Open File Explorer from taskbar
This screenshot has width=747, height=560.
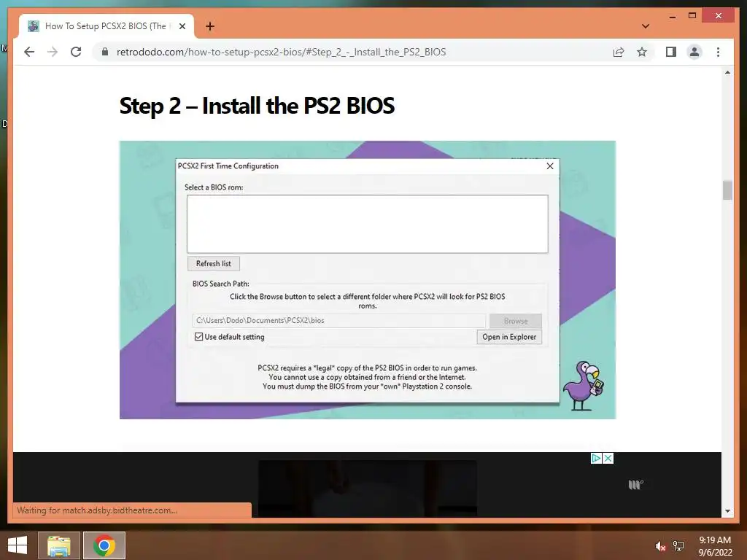[58, 545]
